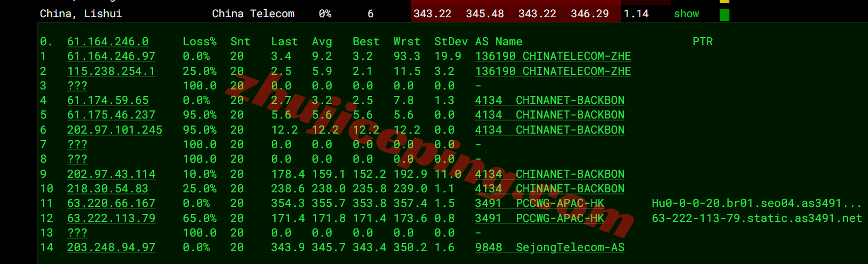Image resolution: width=868 pixels, height=264 pixels.
Task: Click the 'Avg' column header
Action: [x=322, y=41]
